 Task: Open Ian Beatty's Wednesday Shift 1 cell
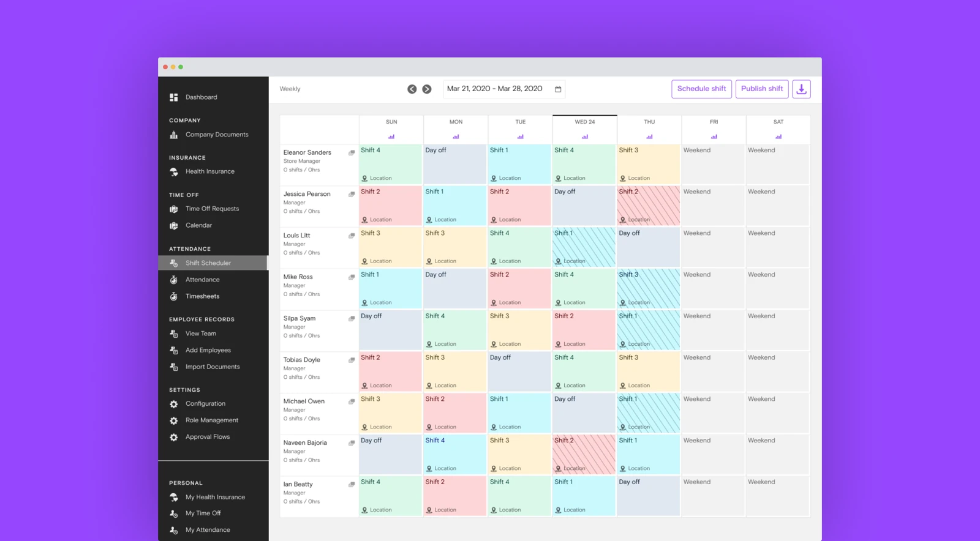(x=584, y=496)
